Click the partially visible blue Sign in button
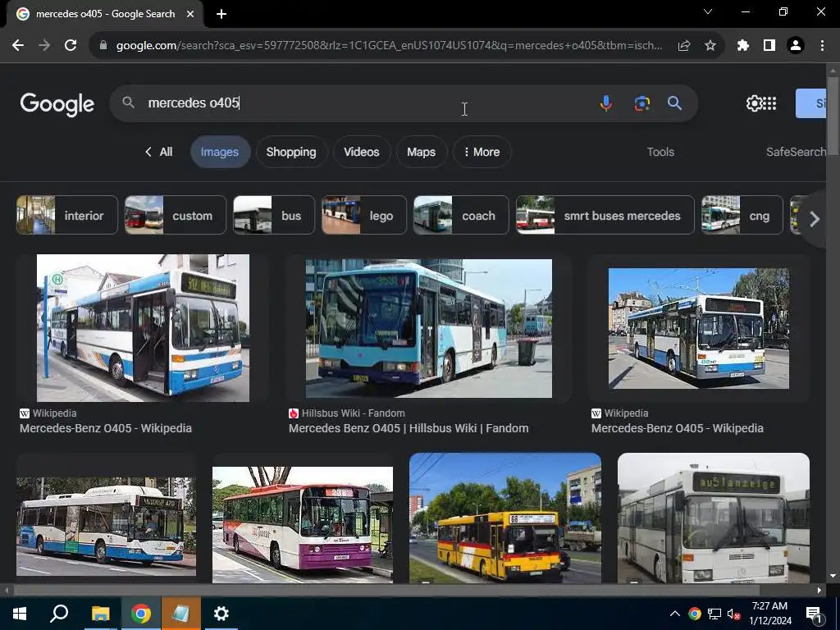The image size is (840, 630). tap(811, 103)
